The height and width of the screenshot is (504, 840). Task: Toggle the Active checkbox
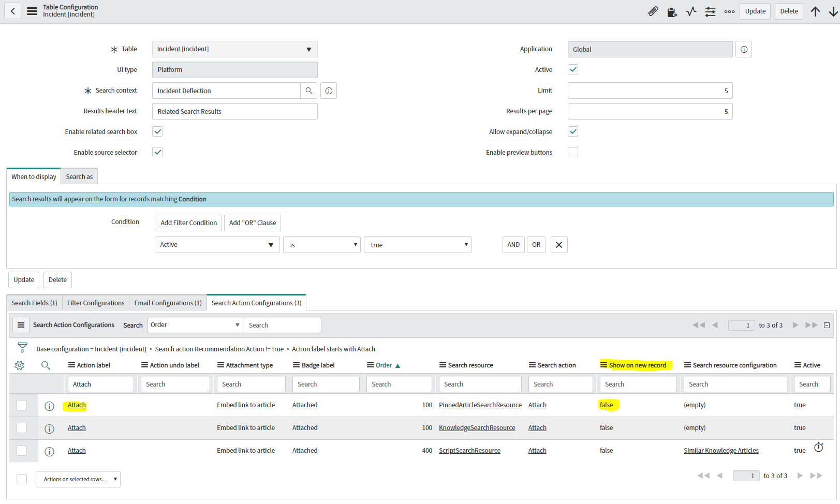tap(573, 69)
